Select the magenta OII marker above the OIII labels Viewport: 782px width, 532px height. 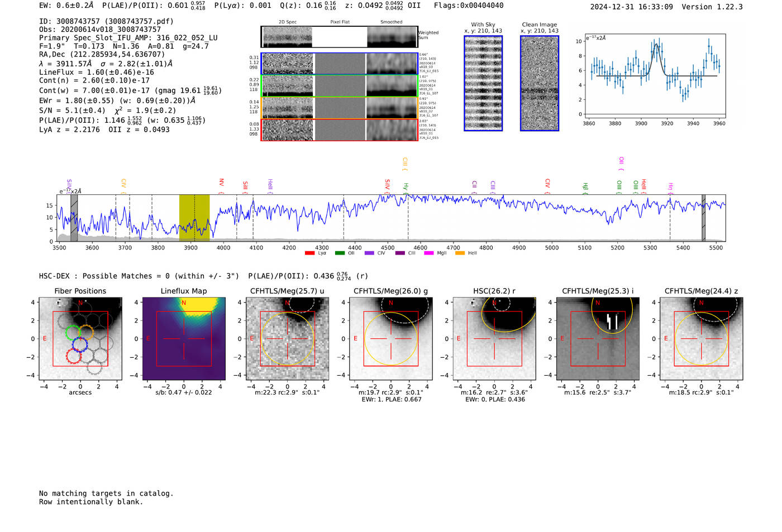[621, 164]
